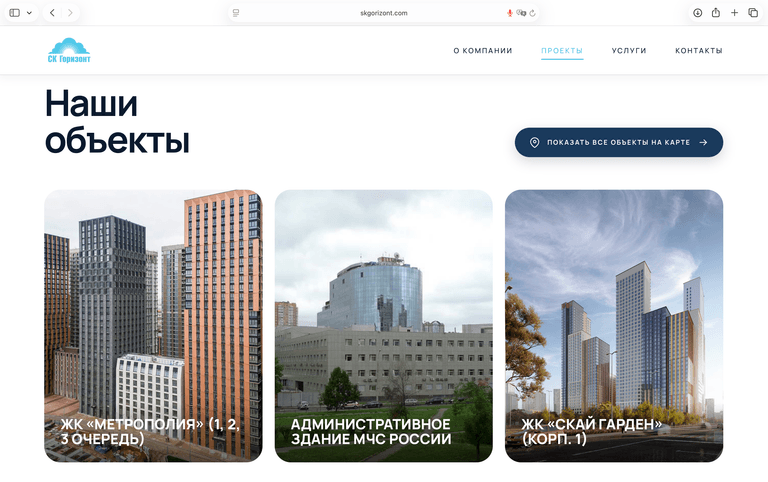Viewport: 768px width, 482px height.
Task: Click the Наши объекты heading
Action: (117, 121)
